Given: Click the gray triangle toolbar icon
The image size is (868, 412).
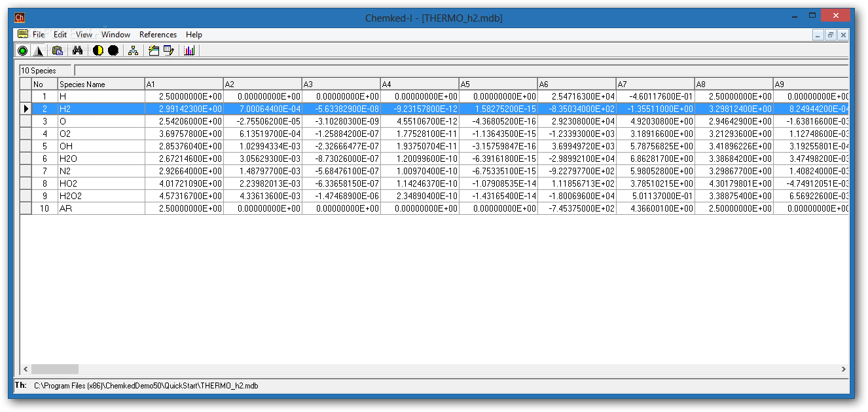Looking at the screenshot, I should tap(38, 50).
